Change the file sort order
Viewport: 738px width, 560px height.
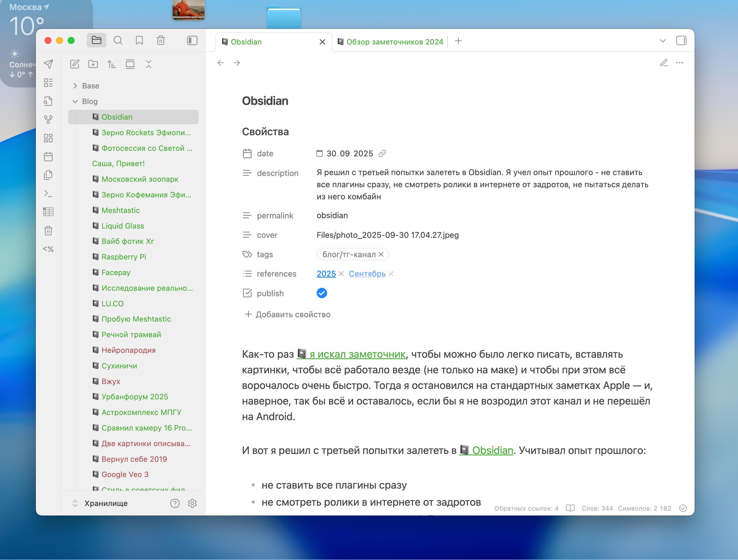(111, 64)
